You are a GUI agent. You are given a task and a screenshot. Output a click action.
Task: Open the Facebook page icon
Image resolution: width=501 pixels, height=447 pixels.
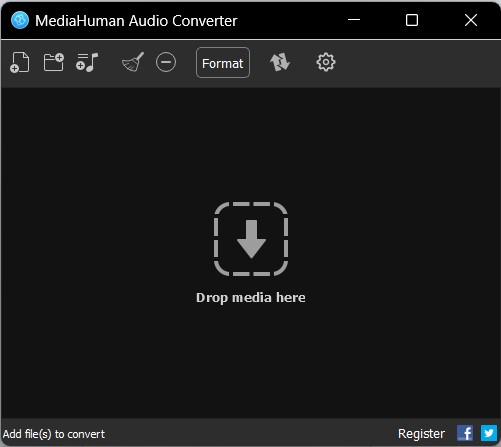click(465, 433)
